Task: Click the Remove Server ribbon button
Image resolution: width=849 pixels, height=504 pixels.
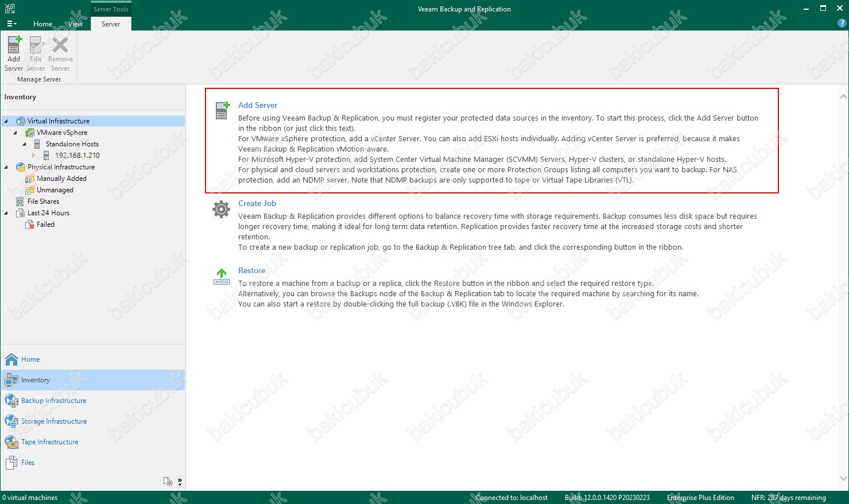Action: click(60, 53)
